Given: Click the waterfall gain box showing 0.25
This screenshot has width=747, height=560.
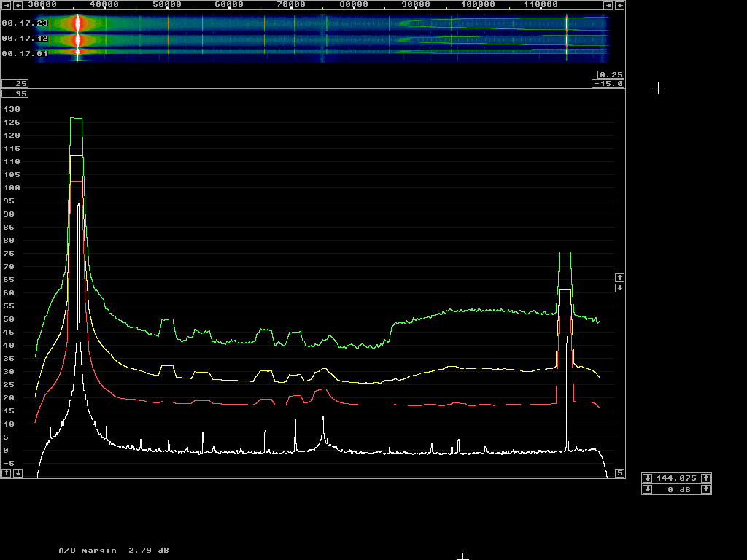Looking at the screenshot, I should tap(611, 75).
